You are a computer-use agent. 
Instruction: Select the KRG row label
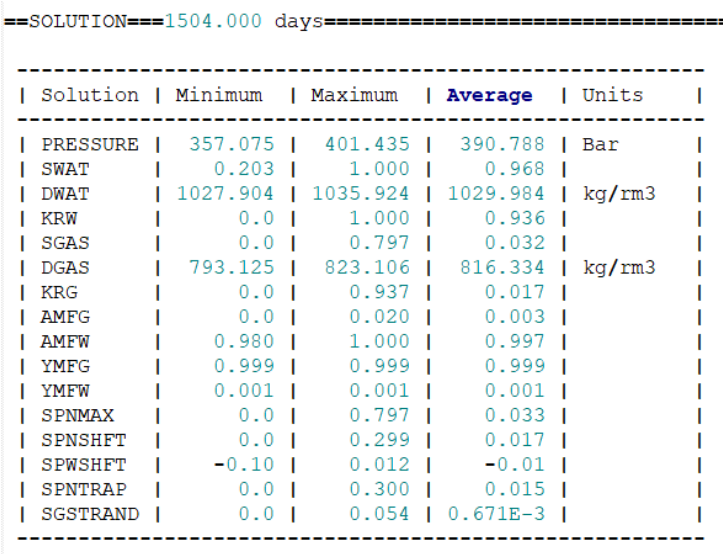pos(60,291)
